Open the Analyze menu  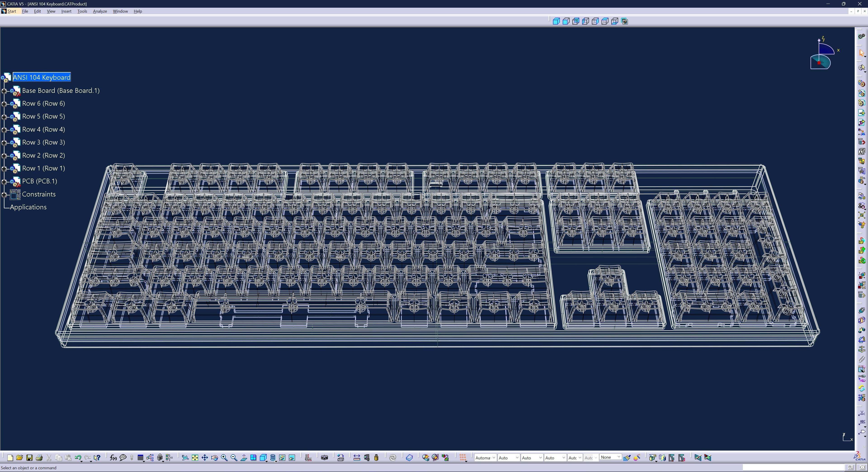pos(100,11)
